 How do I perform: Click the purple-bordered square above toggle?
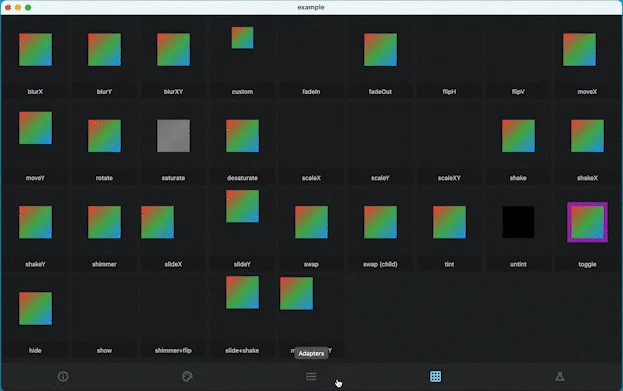tap(587, 222)
